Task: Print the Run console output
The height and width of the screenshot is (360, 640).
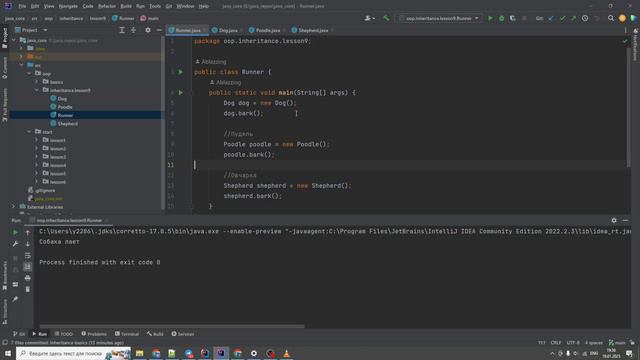Action: pyautogui.click(x=28, y=278)
